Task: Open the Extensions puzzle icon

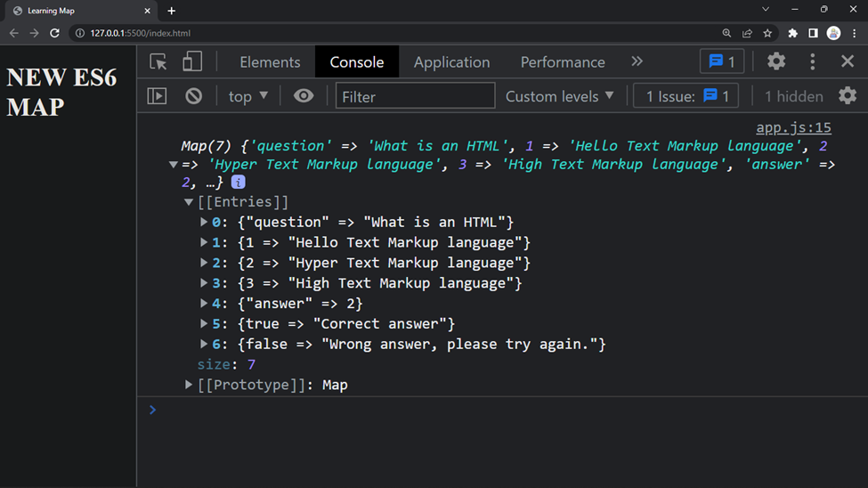Action: click(x=792, y=33)
